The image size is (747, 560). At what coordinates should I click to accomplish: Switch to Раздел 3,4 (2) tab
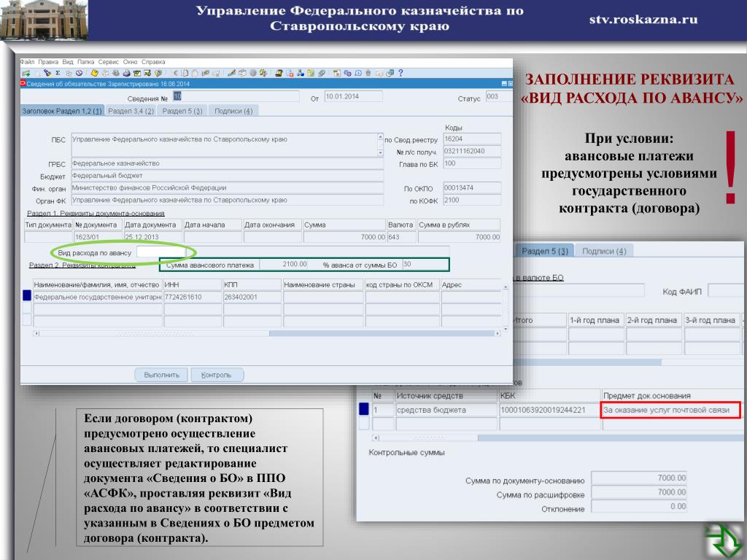tap(131, 111)
